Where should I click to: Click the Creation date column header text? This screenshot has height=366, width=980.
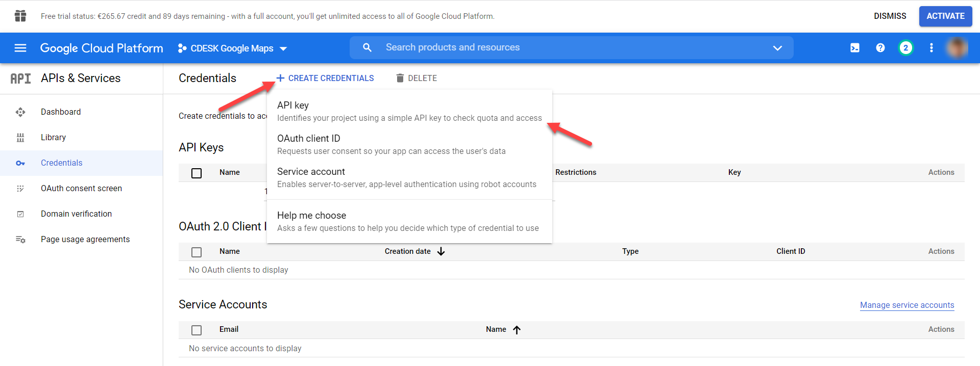pyautogui.click(x=408, y=251)
